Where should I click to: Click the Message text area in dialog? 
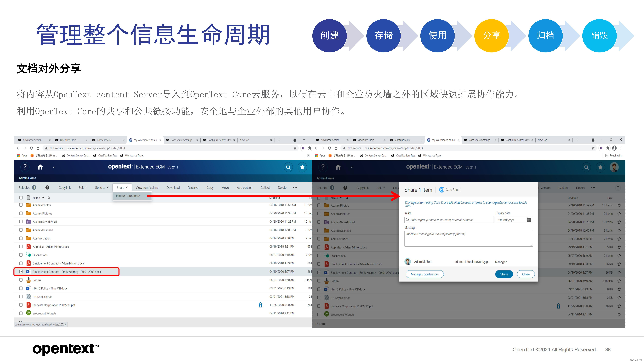468,239
